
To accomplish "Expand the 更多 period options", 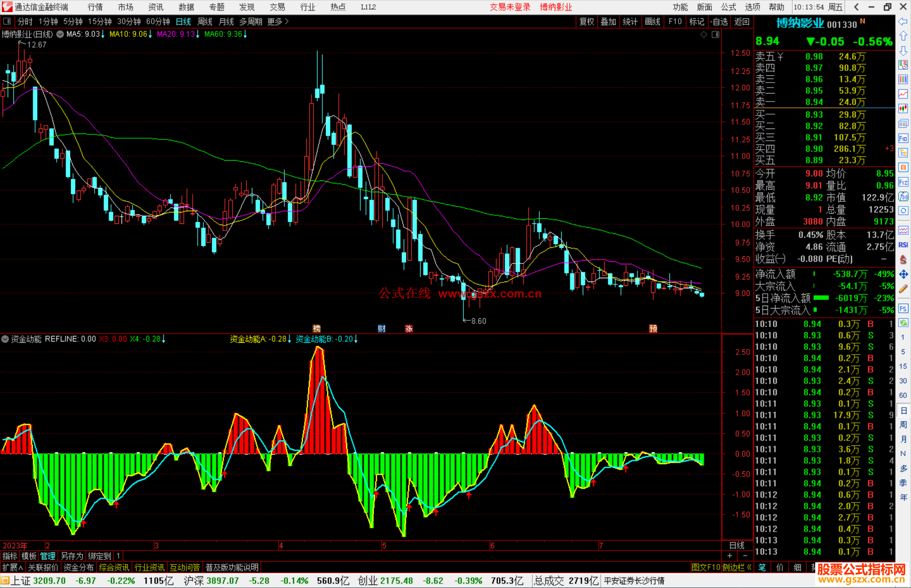I will [278, 21].
